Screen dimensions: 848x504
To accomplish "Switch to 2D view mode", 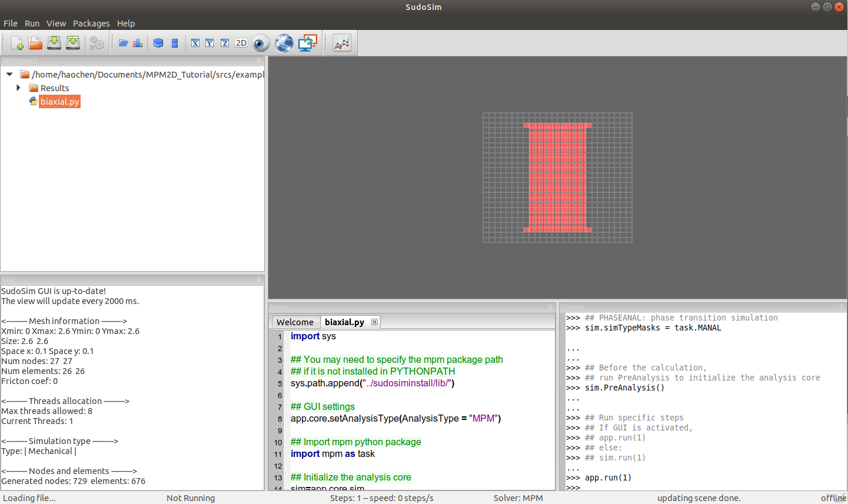I will (241, 43).
